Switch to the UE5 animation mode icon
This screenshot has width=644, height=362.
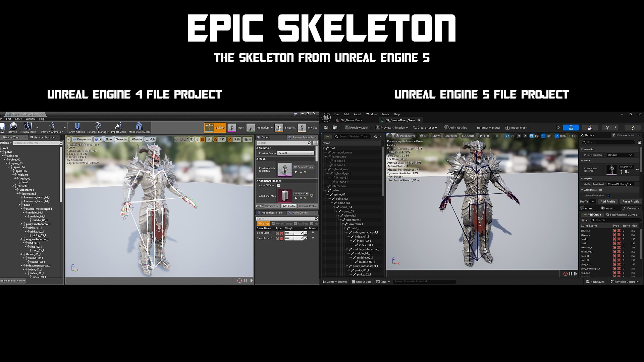tap(607, 128)
